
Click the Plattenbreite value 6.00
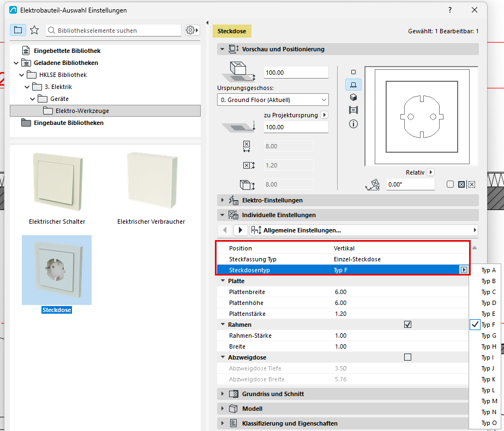341,292
